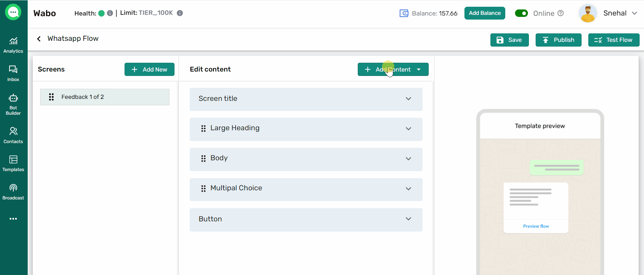
Task: Toggle the Online status switch
Action: (x=521, y=13)
